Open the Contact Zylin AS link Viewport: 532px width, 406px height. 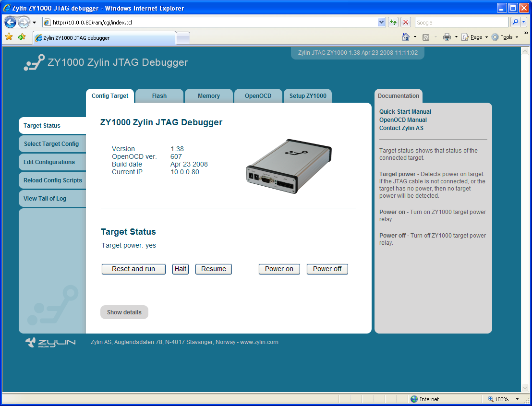[x=401, y=128]
